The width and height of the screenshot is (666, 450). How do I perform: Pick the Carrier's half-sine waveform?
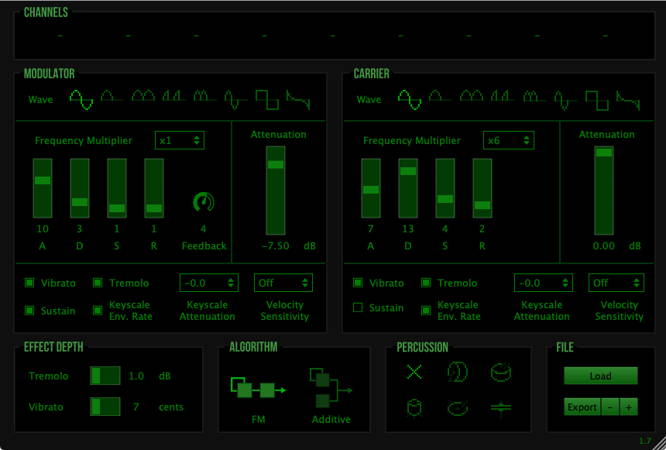[440, 98]
